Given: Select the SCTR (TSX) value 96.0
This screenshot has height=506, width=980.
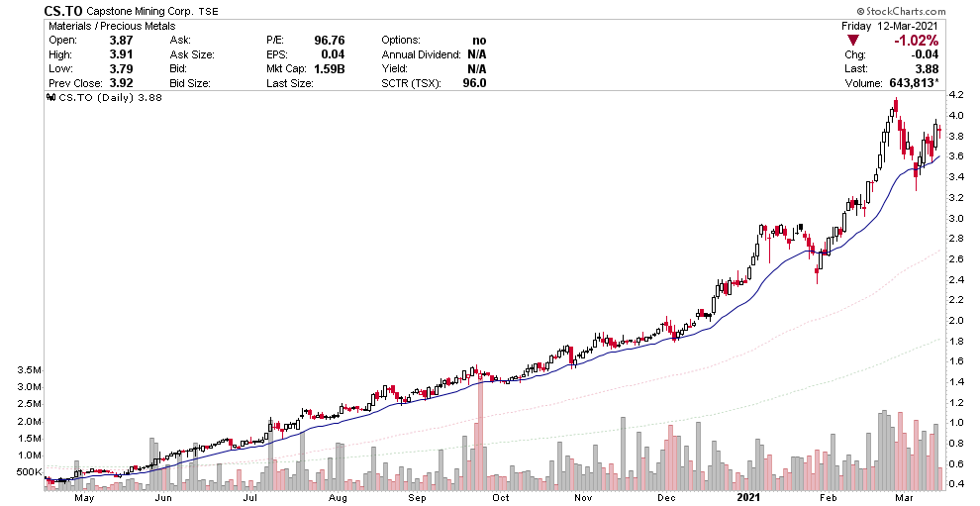Looking at the screenshot, I should pyautogui.click(x=475, y=83).
